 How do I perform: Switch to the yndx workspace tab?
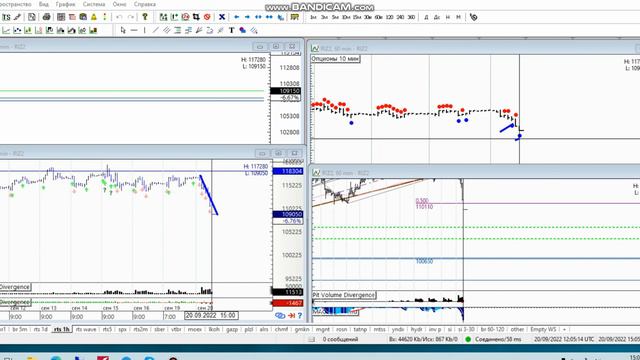tap(398, 329)
